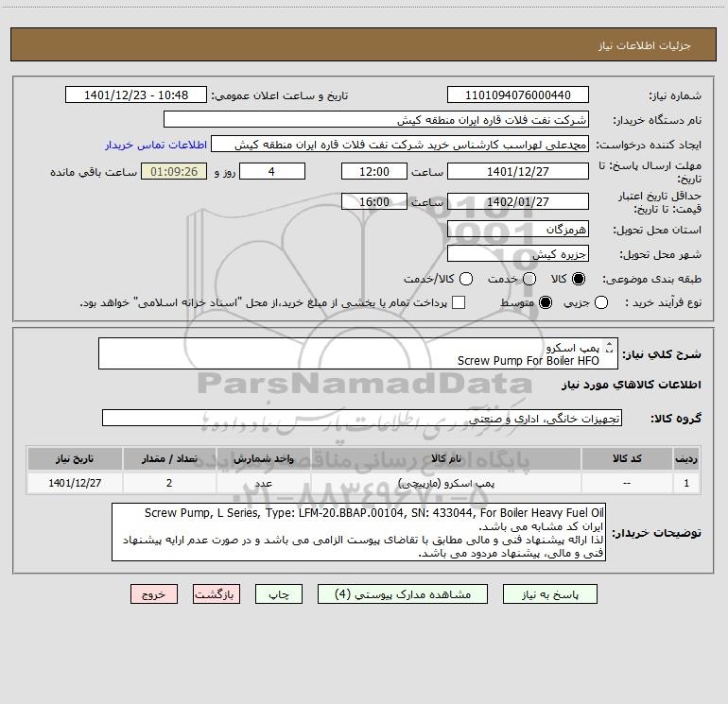Click the goods group field تجهیزات خانگی
Image resolution: width=728 pixels, height=704 pixels.
362,418
